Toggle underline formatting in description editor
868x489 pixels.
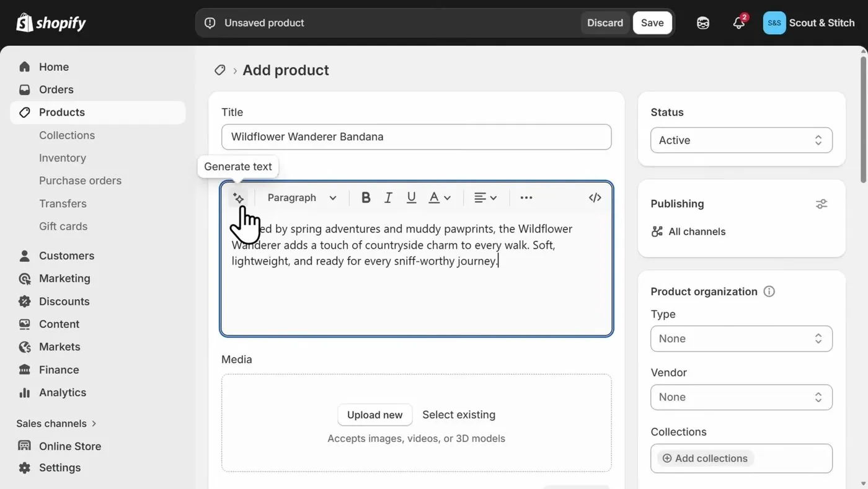(411, 197)
